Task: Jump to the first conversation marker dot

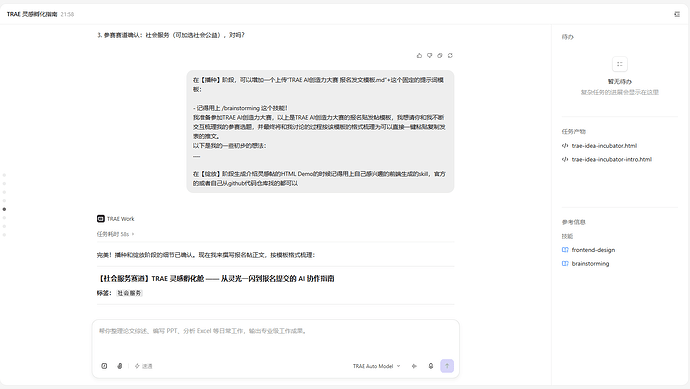Action: (x=4, y=175)
